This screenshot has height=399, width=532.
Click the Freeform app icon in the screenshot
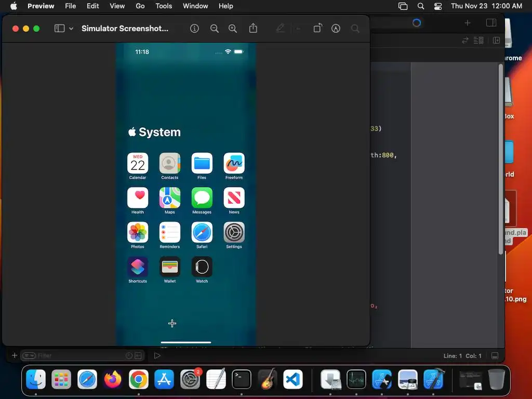234,163
